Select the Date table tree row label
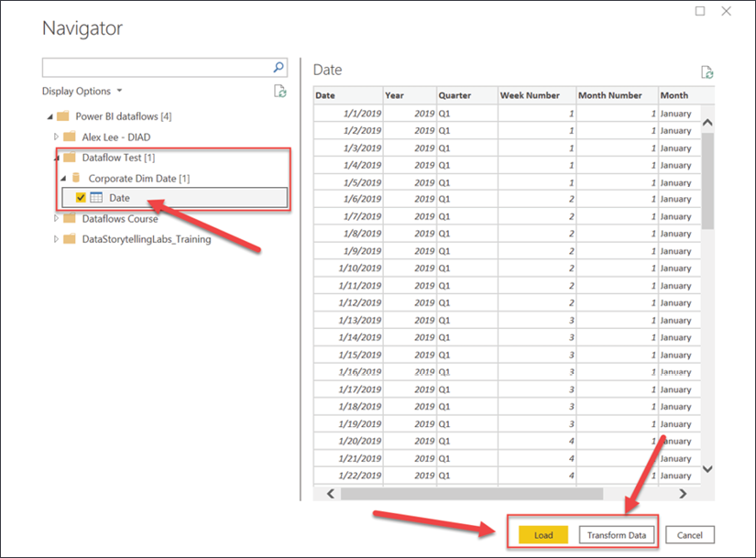This screenshot has width=756, height=558. [x=119, y=198]
